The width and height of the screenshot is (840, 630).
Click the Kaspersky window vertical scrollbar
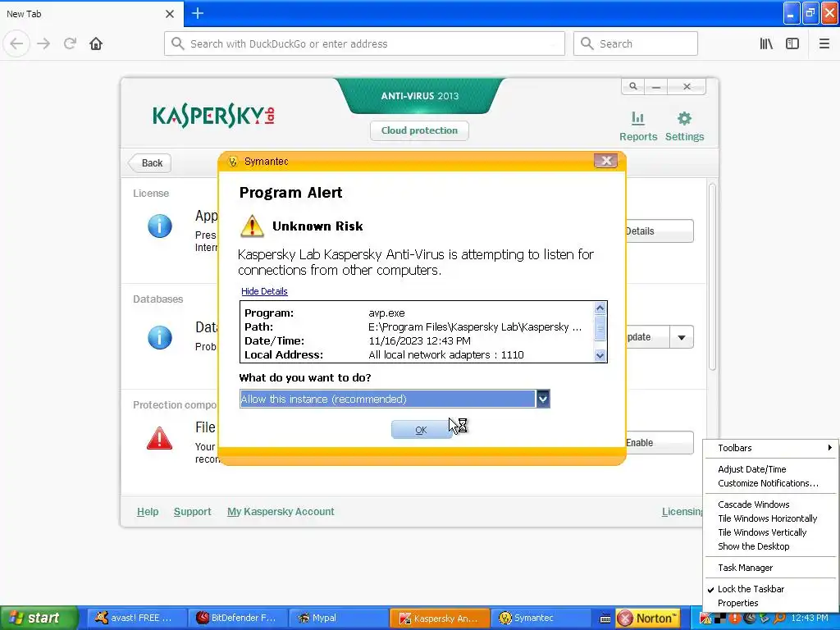712,277
